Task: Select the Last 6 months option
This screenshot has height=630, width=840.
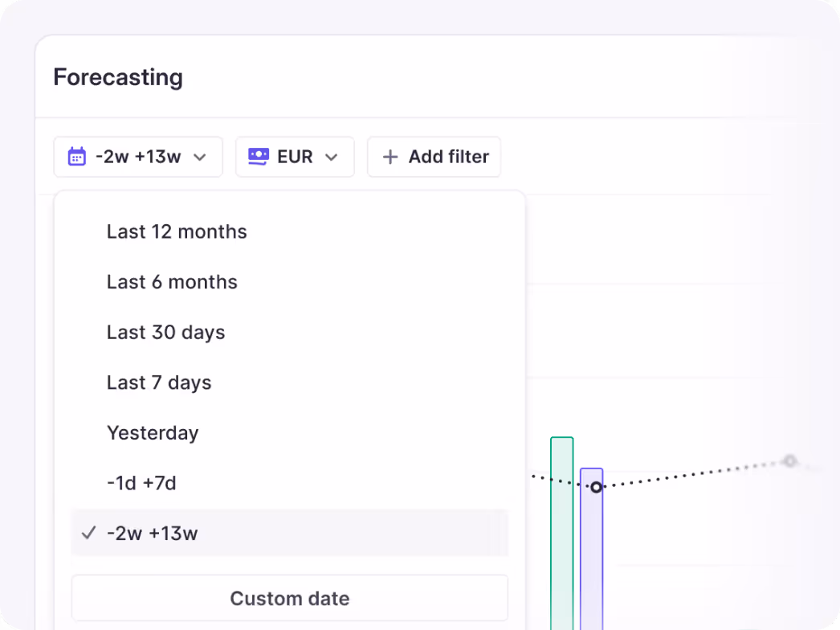Action: click(289, 282)
